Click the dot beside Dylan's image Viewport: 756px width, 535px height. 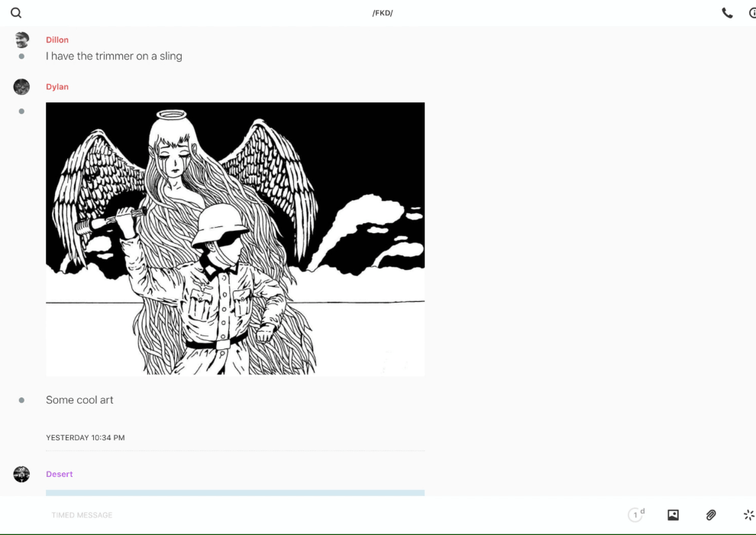(x=21, y=112)
